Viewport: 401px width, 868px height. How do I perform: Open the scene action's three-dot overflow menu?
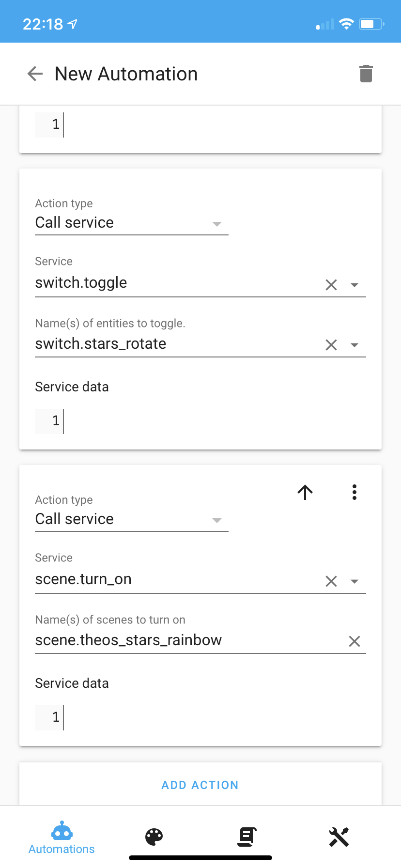tap(355, 492)
